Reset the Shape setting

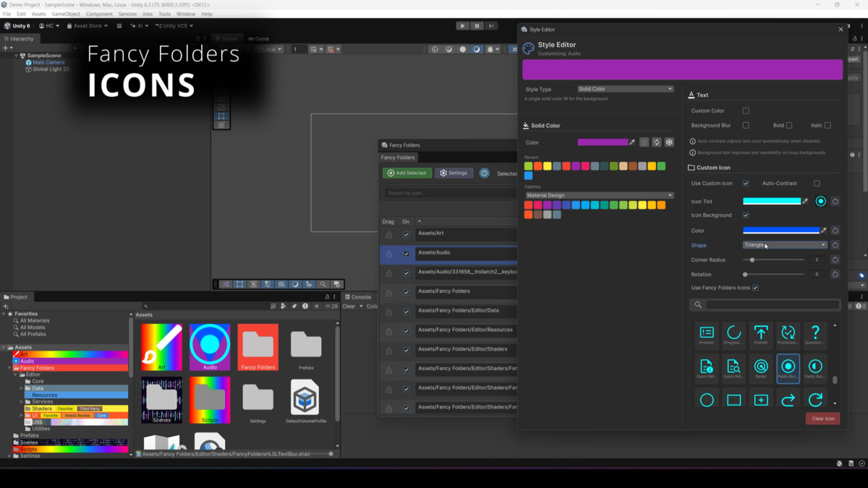pos(835,245)
